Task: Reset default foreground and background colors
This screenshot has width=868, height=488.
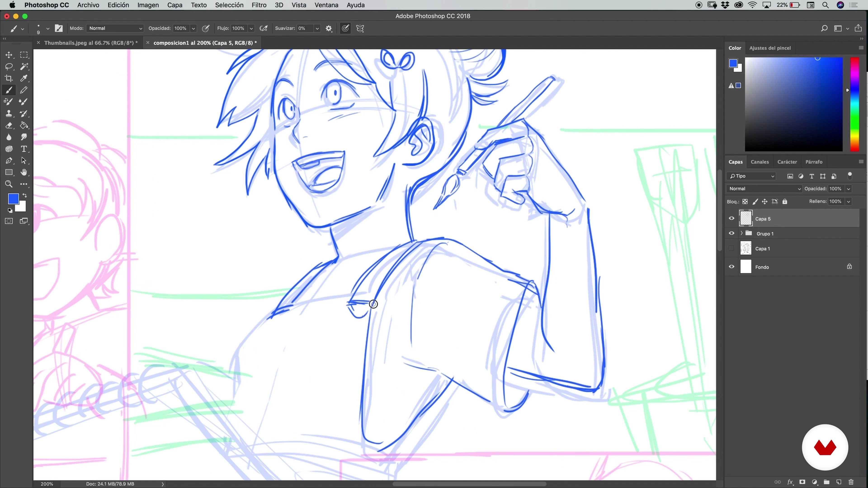Action: (x=10, y=211)
